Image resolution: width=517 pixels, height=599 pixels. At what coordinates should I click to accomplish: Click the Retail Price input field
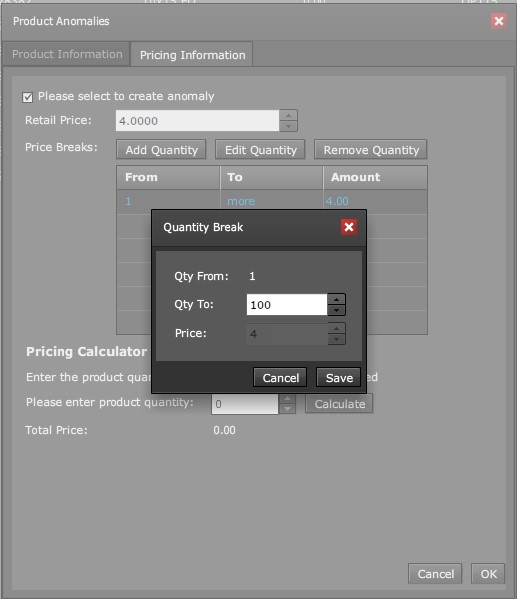[x=198, y=121]
